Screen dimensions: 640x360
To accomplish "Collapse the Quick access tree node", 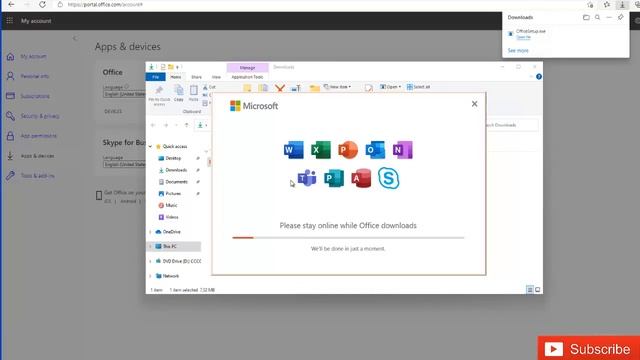I will click(150, 147).
